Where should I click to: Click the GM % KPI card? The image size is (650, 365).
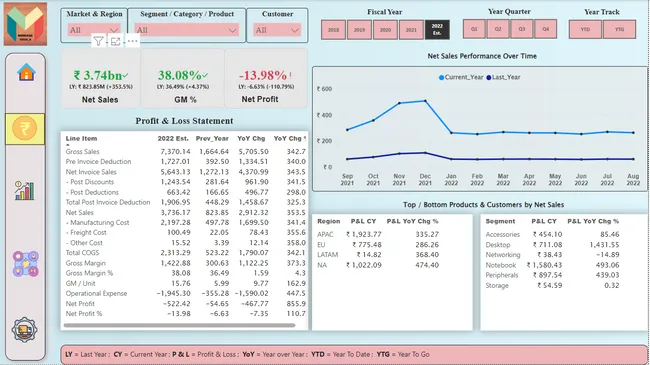pos(182,78)
